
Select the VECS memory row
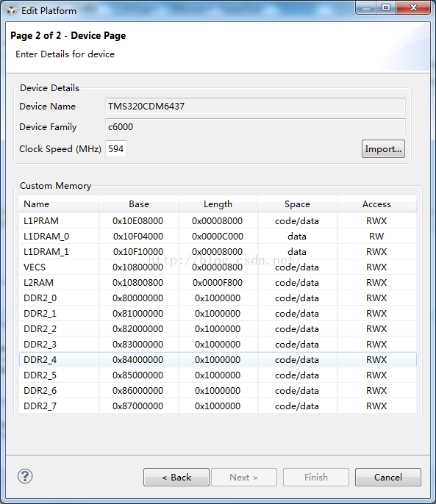(218, 267)
